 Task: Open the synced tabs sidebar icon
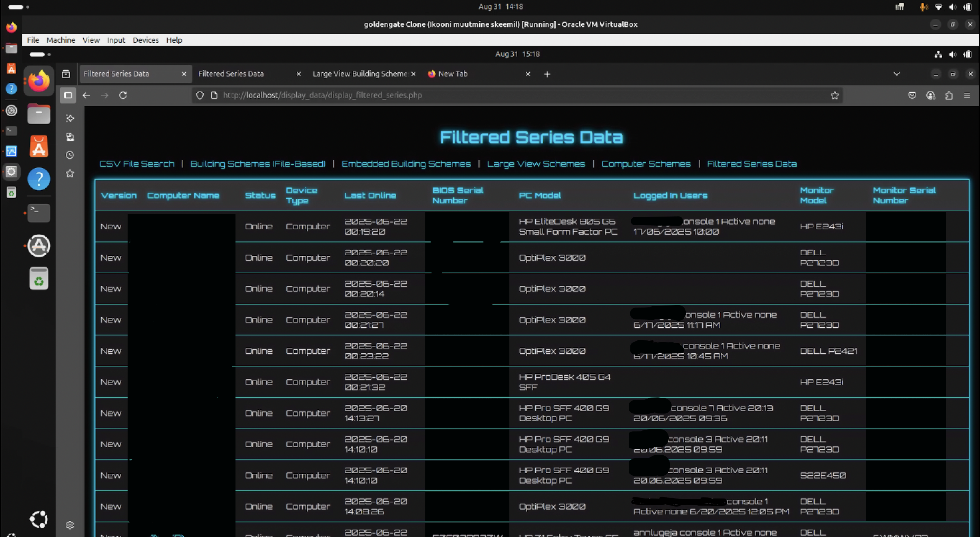(70, 137)
